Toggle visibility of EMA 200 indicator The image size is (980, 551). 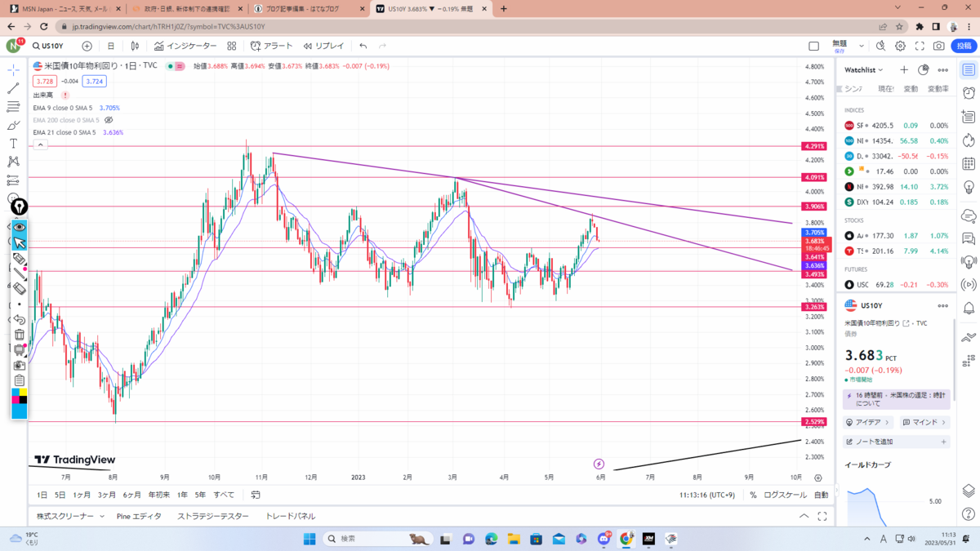109,120
